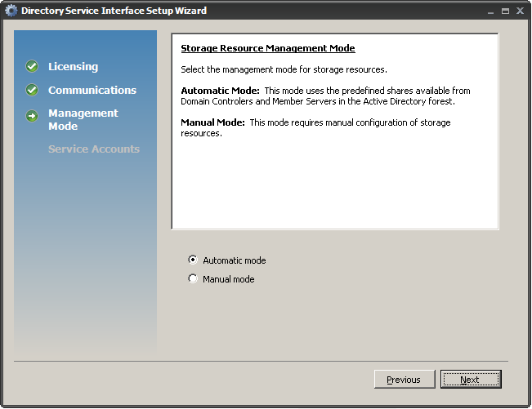This screenshot has height=409, width=532.
Task: Maximize the Setup Wizard window
Action: 505,11
